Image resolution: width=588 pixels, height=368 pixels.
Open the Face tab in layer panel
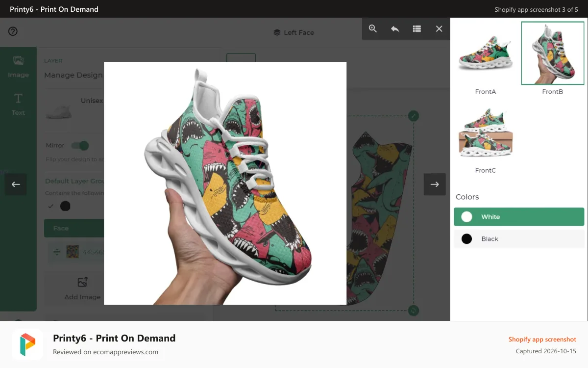pyautogui.click(x=74, y=228)
